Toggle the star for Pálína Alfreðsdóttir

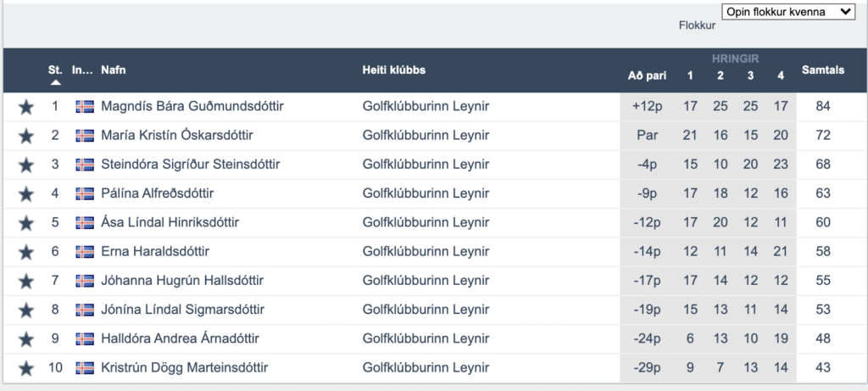[26, 194]
